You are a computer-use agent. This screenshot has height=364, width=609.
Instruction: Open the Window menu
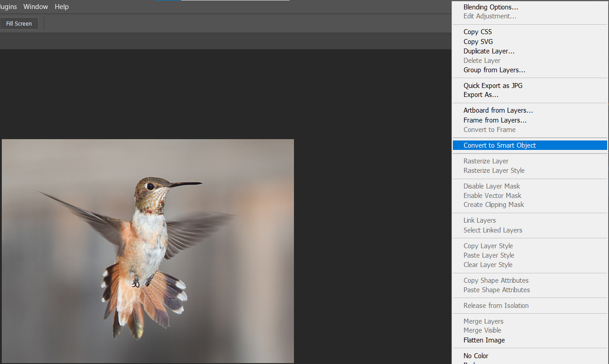tap(35, 6)
